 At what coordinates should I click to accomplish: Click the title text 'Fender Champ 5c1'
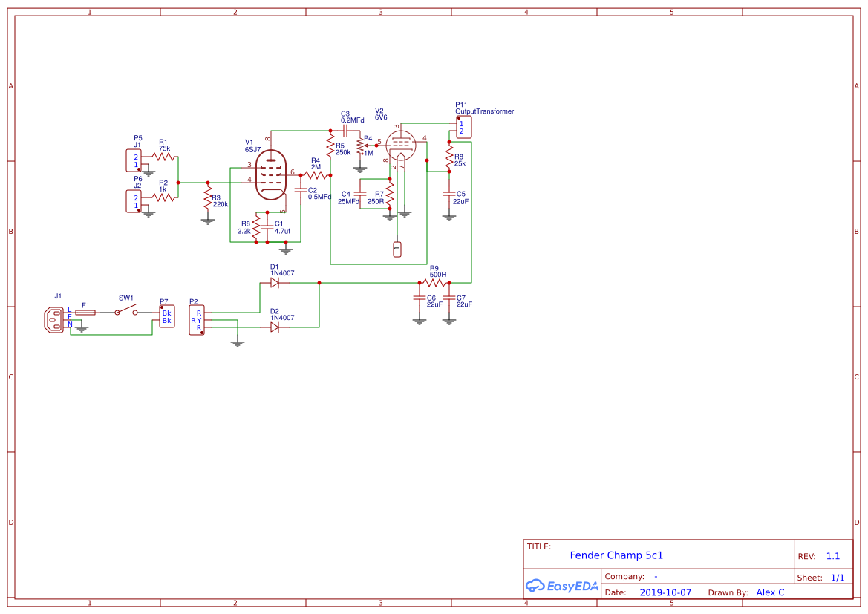click(x=616, y=555)
